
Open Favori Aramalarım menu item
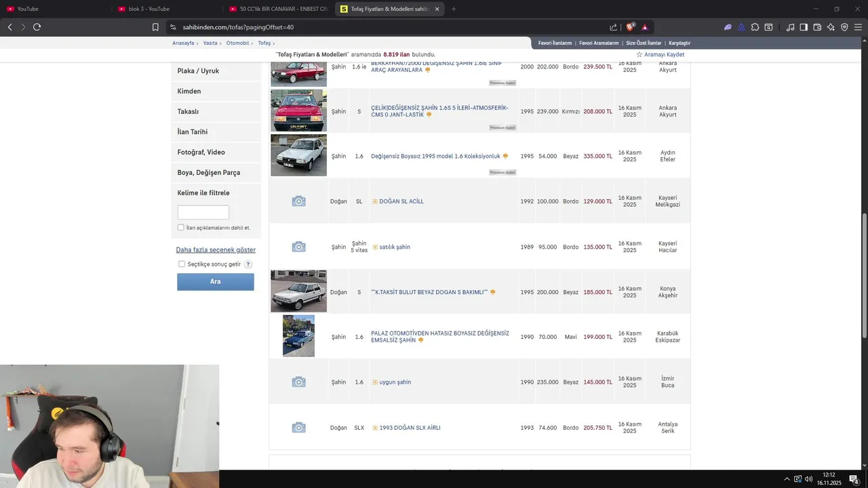coord(599,43)
